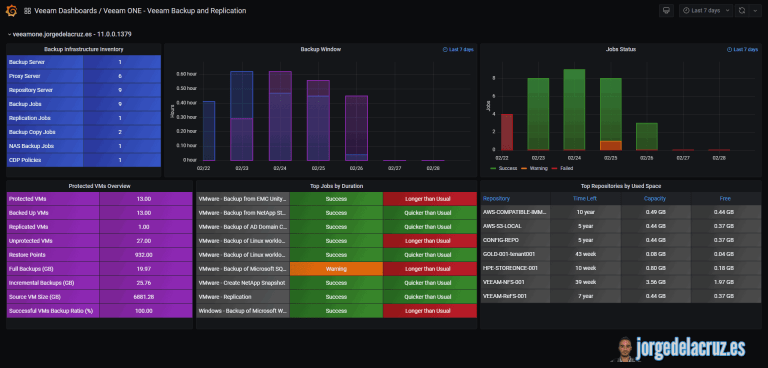Open the Backup Window panel title menu
Viewport: 768px width, 368px height.
point(320,49)
